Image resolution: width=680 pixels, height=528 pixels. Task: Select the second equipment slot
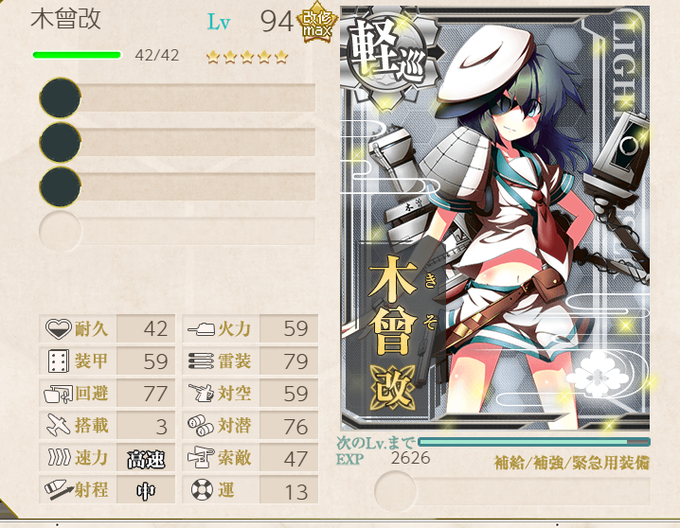177,142
